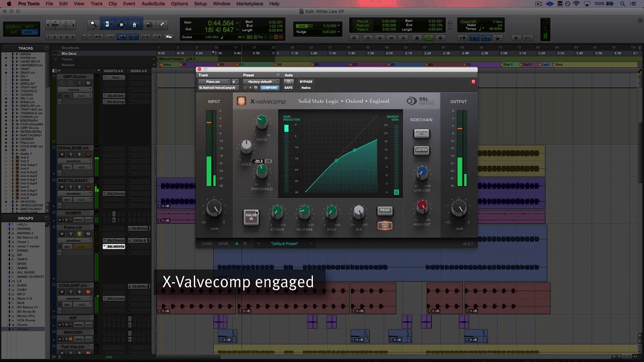Viewport: 644px width, 362px height.
Task: Click the Ratio knob
Action: pos(262,121)
